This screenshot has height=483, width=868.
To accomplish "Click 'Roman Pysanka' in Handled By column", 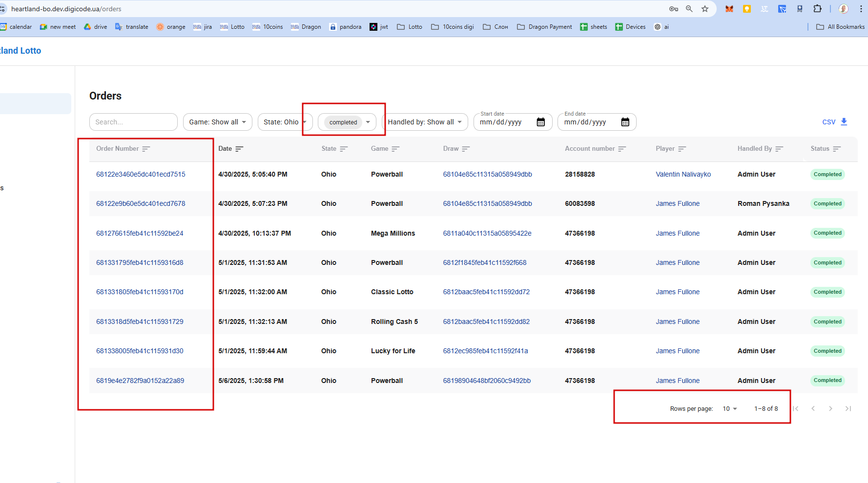I will (764, 203).
